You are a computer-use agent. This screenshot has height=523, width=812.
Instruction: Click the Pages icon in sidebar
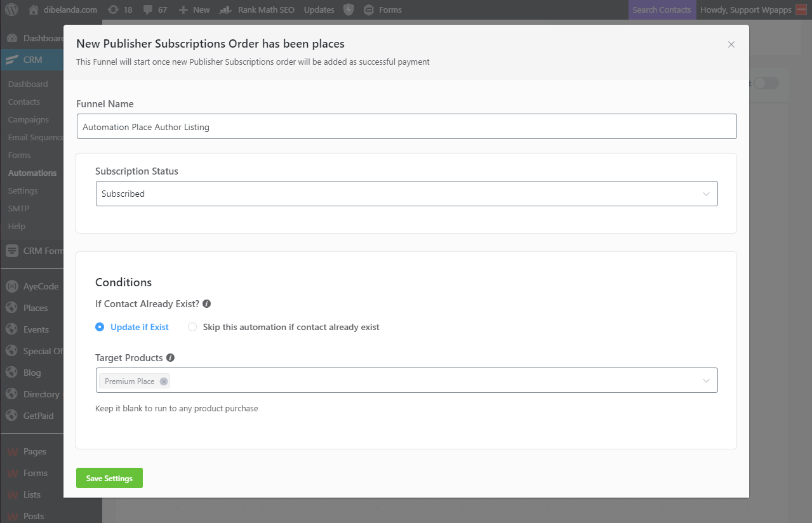11,452
